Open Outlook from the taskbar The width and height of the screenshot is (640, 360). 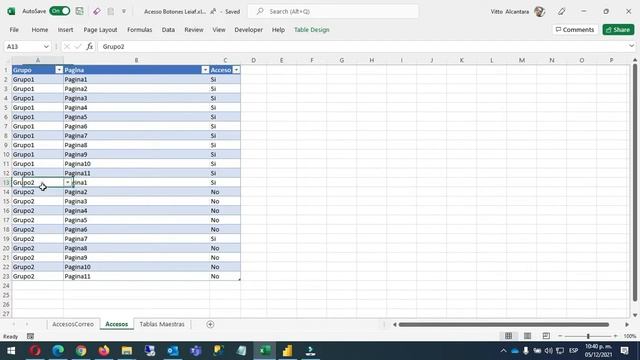tap(173, 351)
